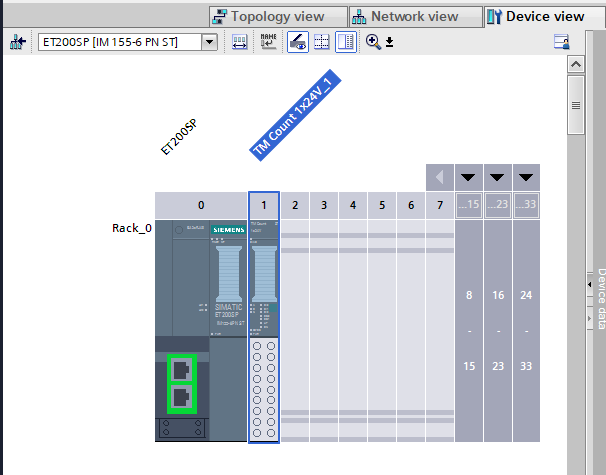Click the save window settings icon
The height and width of the screenshot is (475, 606).
tap(561, 42)
